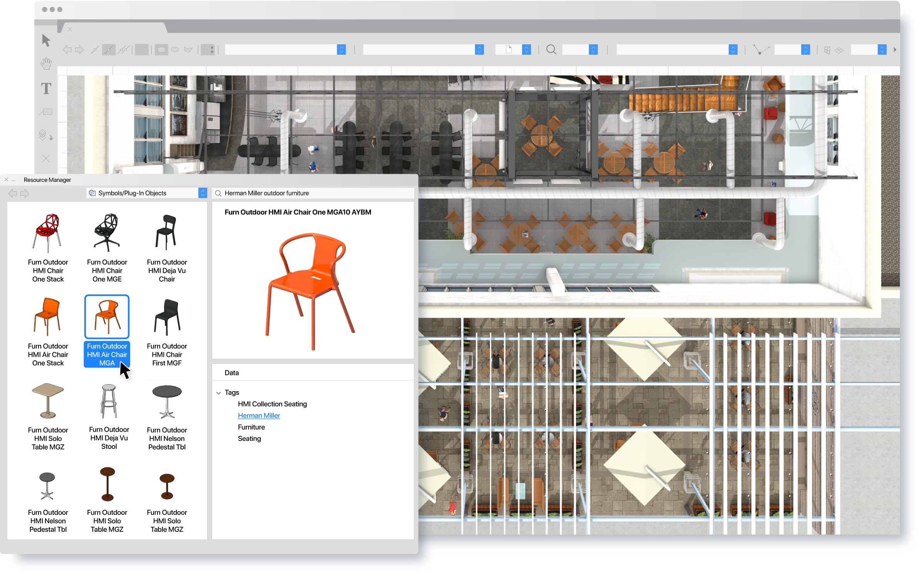This screenshot has height=578, width=924.
Task: Navigate back in Resource Manager
Action: 13,193
